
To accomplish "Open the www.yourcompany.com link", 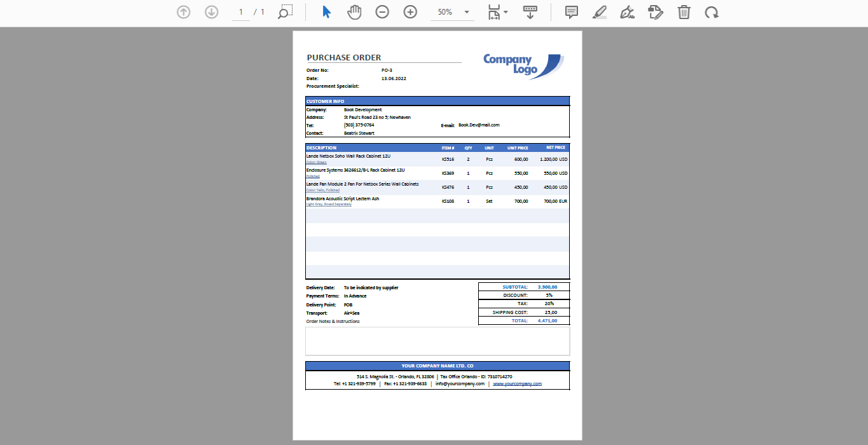I will [x=517, y=384].
